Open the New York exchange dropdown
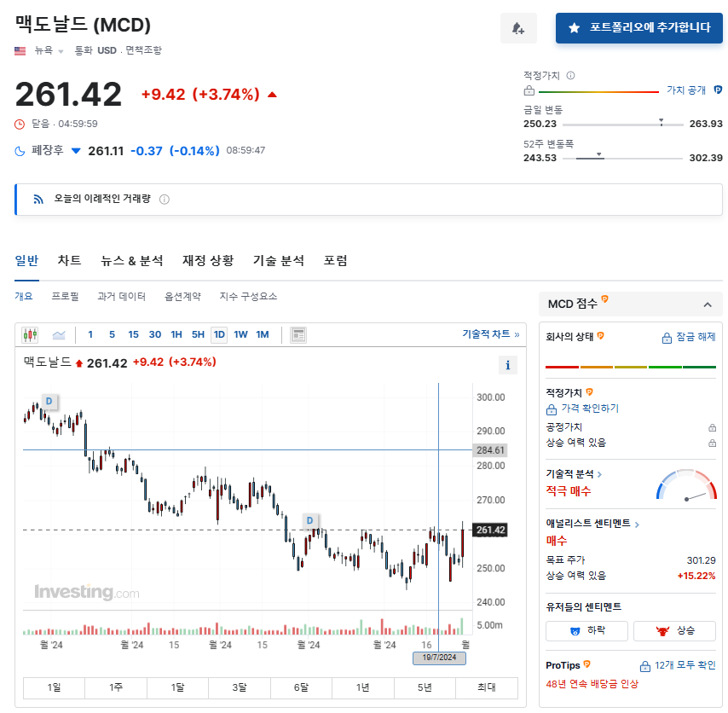Viewport: 728px width, 713px height. point(61,51)
